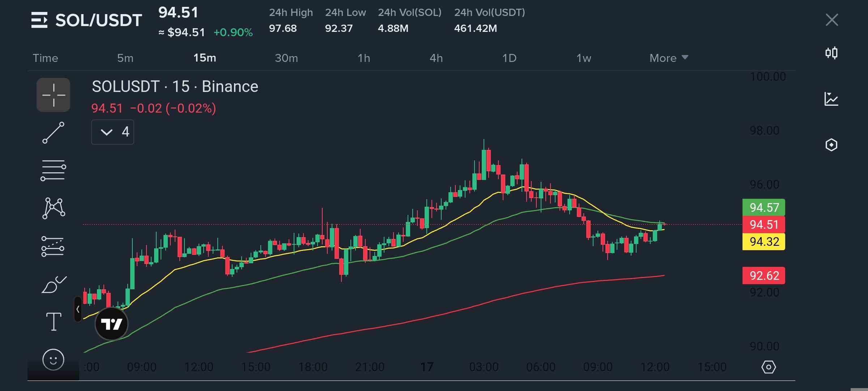Expand the indicator legend showing 4
The width and height of the screenshot is (868, 391).
(x=112, y=132)
